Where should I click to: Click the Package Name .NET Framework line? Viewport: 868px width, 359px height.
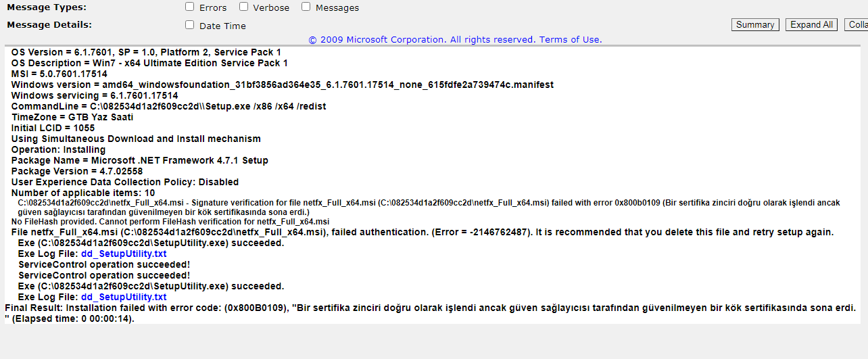[139, 160]
